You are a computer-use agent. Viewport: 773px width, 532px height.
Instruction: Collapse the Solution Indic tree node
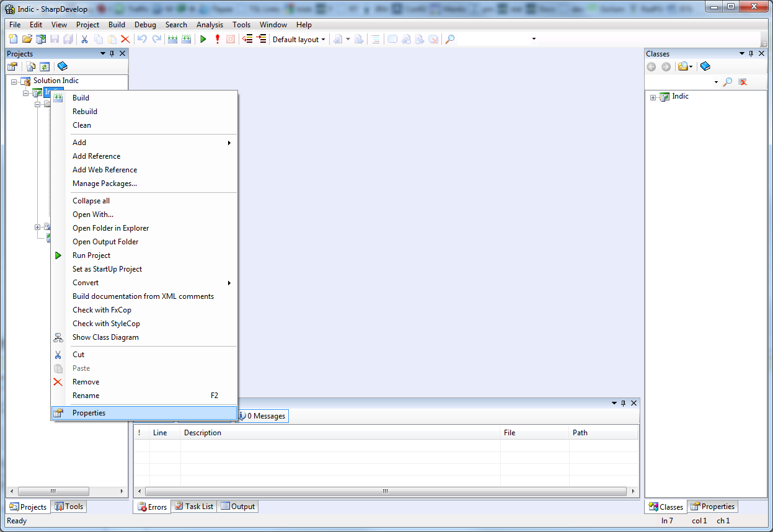14,81
